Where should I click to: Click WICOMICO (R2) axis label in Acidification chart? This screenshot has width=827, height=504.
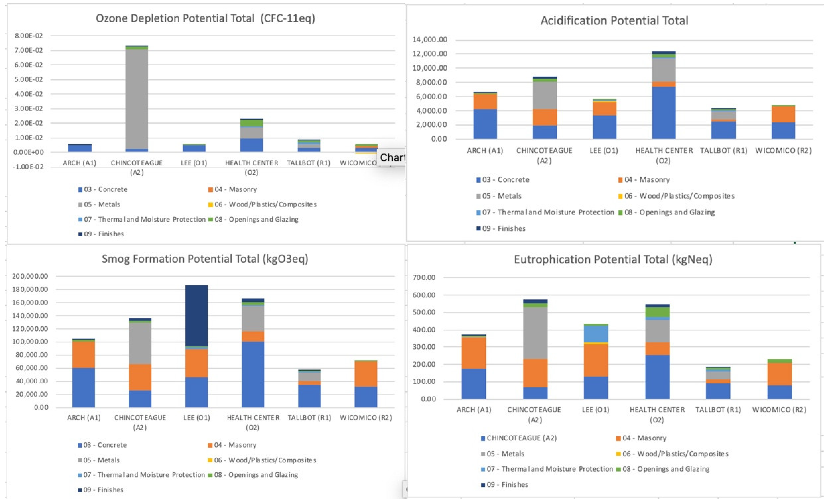[x=783, y=151]
